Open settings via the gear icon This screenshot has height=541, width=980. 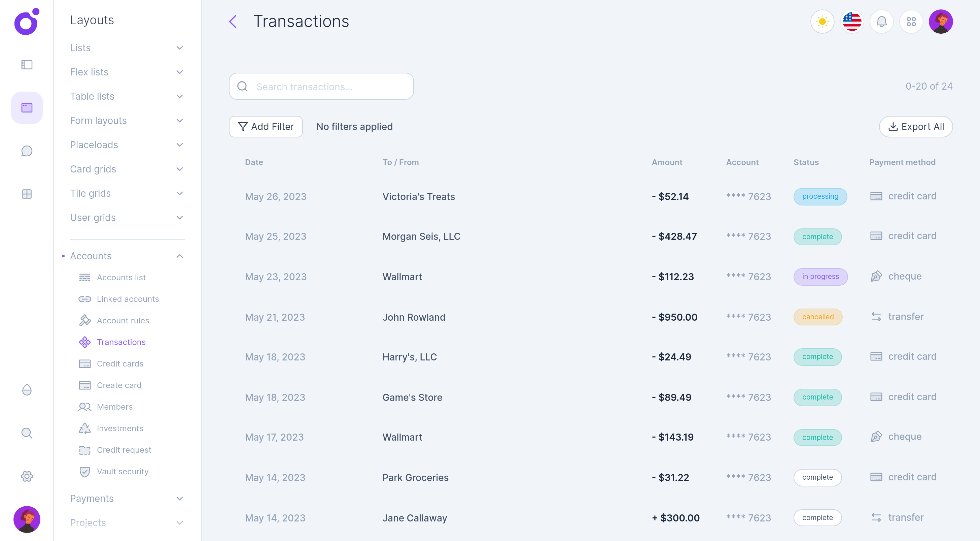click(27, 476)
